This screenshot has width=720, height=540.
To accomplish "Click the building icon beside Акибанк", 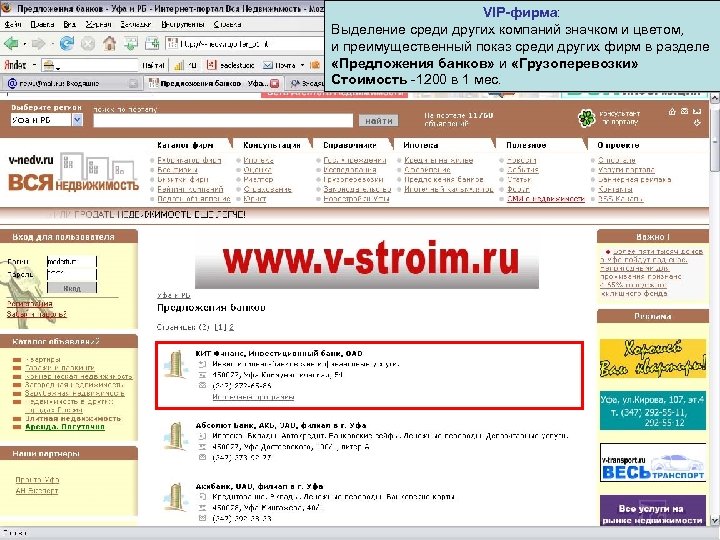I will click(175, 497).
